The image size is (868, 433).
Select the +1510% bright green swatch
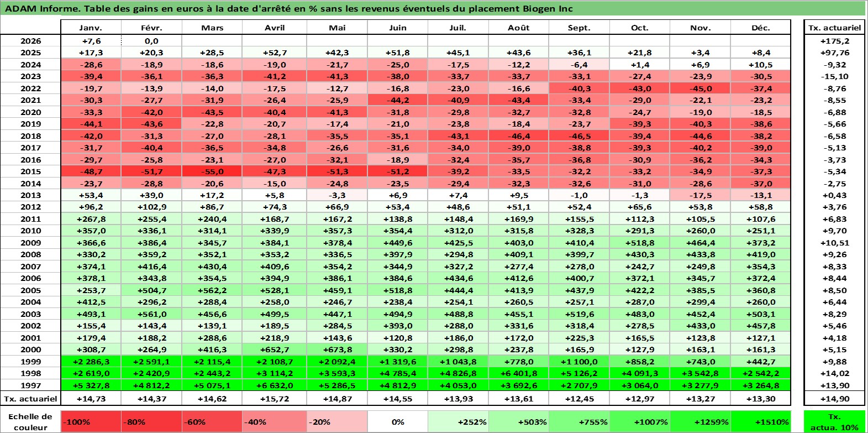(761, 421)
